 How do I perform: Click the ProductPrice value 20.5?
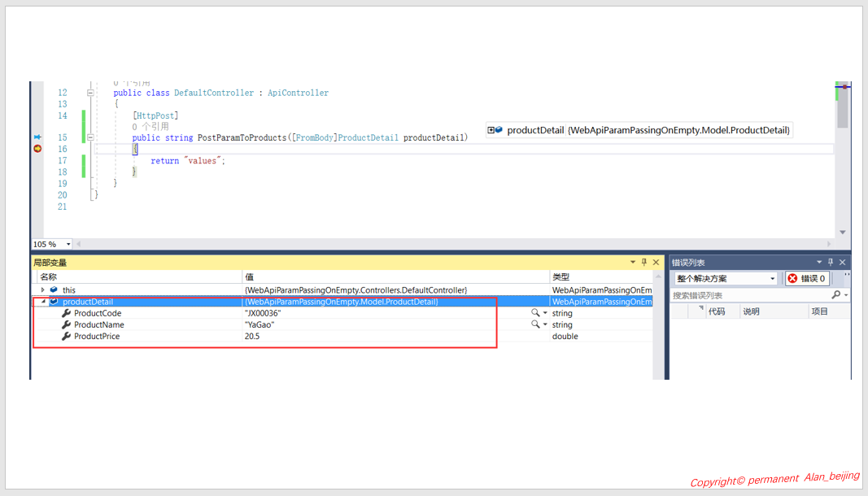pyautogui.click(x=252, y=337)
